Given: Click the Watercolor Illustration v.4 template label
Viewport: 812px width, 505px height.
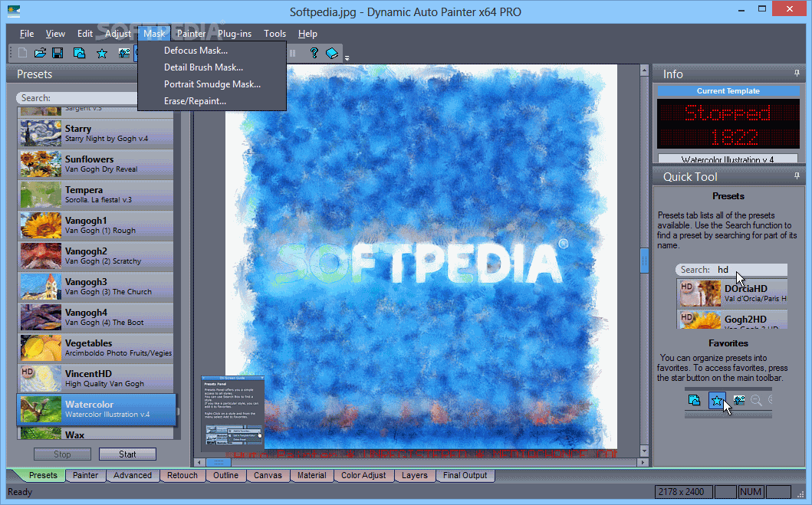Looking at the screenshot, I should (x=728, y=159).
